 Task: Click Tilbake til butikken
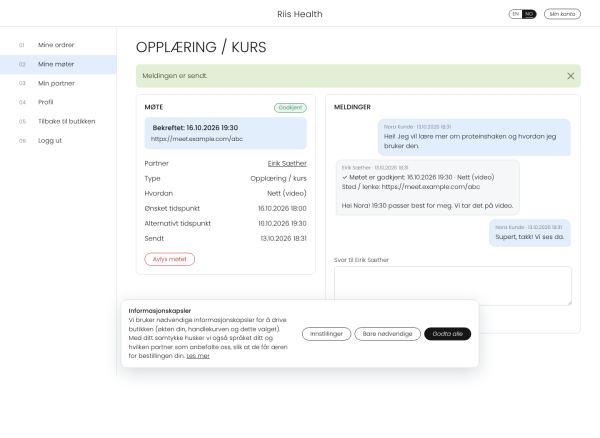pyautogui.click(x=58, y=121)
